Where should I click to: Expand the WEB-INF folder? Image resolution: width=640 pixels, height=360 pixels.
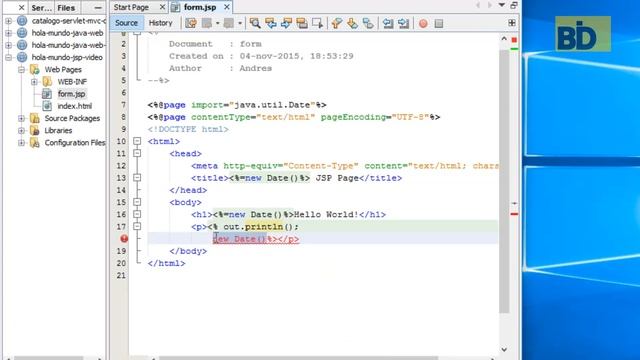pyautogui.click(x=34, y=82)
